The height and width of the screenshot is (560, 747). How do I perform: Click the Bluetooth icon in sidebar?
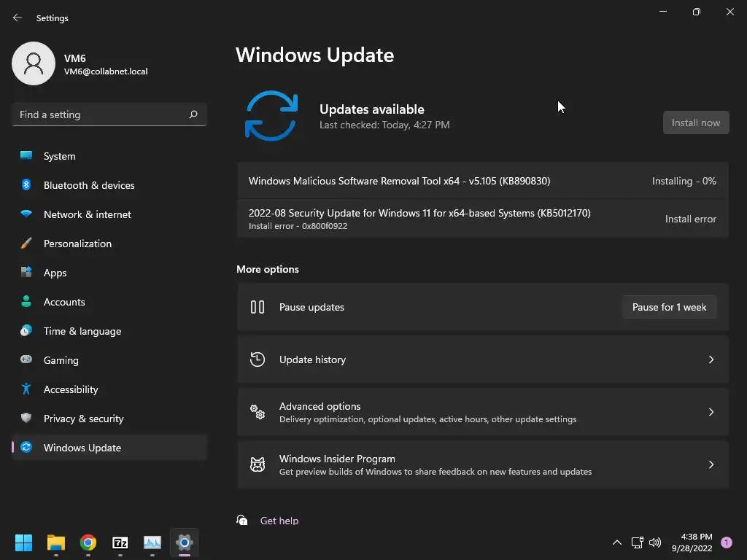click(x=26, y=184)
